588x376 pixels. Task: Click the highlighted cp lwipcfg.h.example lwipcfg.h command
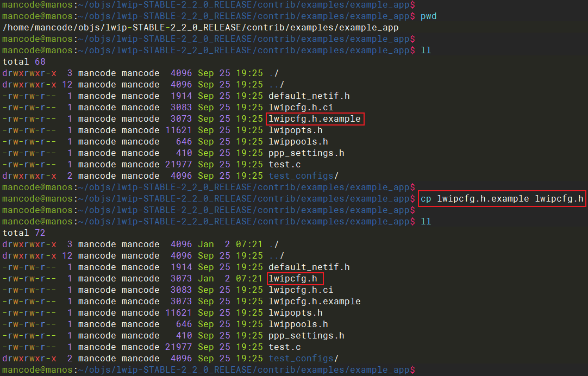click(x=502, y=198)
